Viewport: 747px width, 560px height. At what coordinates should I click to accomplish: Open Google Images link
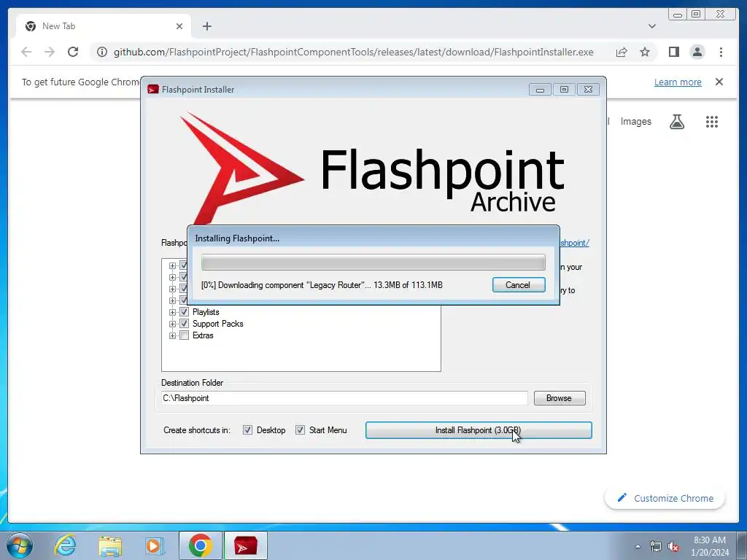[x=635, y=122]
